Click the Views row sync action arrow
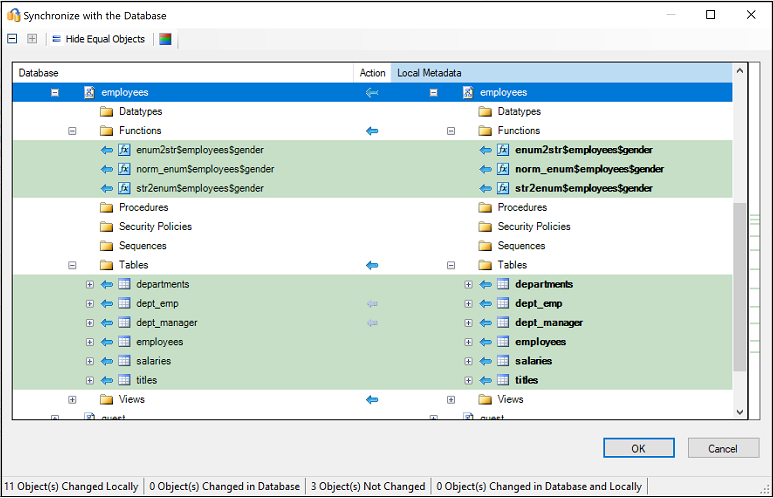 [x=372, y=400]
